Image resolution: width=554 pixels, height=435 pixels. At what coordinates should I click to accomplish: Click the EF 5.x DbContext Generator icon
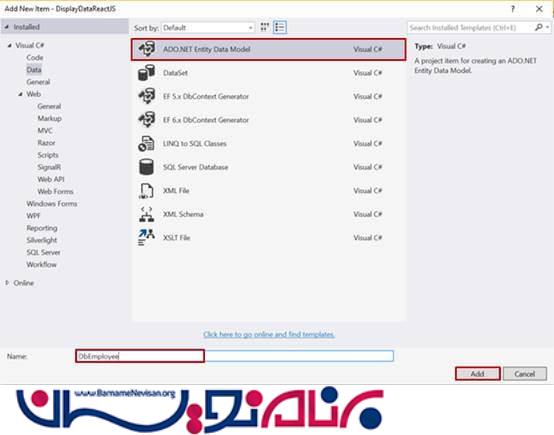pos(146,96)
